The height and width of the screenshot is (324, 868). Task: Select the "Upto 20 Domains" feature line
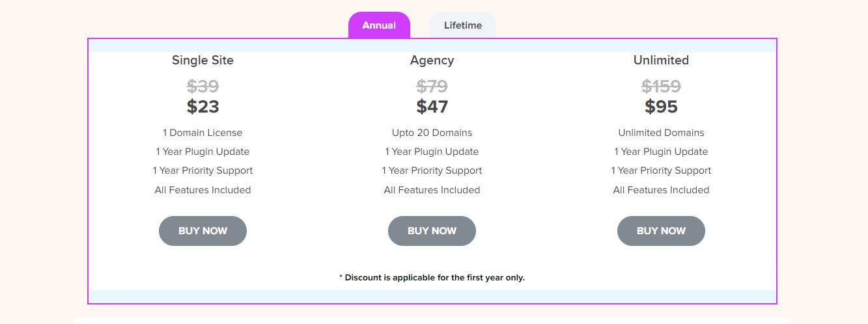tap(432, 133)
